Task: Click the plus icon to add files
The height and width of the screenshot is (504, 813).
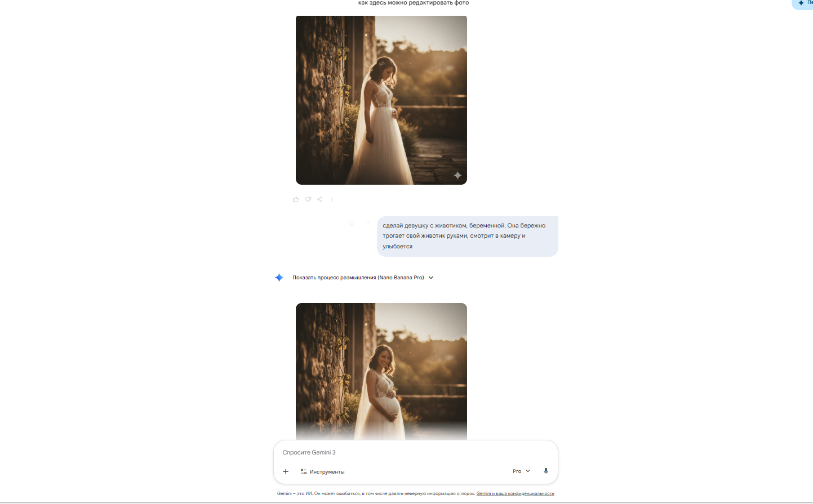Action: 286,472
